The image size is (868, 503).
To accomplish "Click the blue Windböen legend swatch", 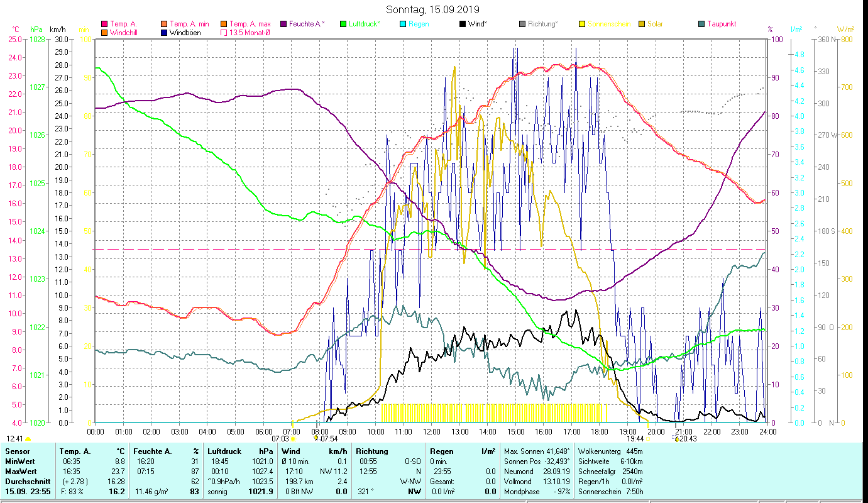I will (164, 32).
